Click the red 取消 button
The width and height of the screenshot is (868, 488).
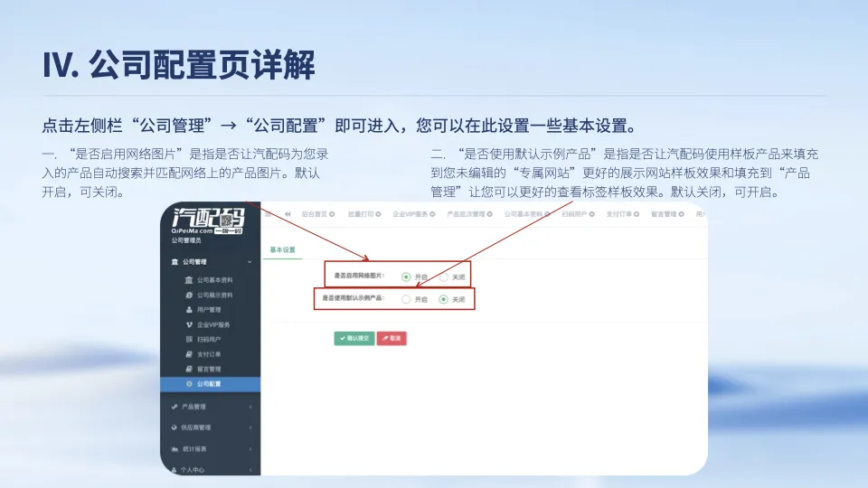click(x=392, y=338)
